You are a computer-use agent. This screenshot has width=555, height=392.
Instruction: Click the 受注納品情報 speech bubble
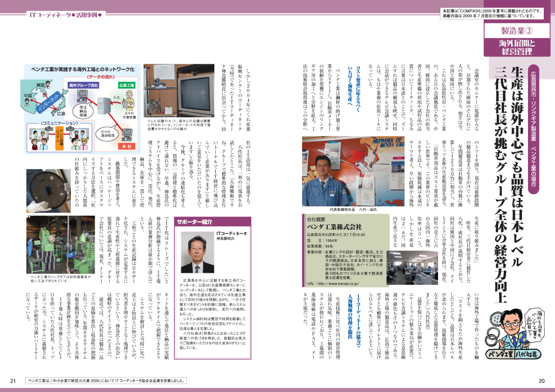point(83,111)
